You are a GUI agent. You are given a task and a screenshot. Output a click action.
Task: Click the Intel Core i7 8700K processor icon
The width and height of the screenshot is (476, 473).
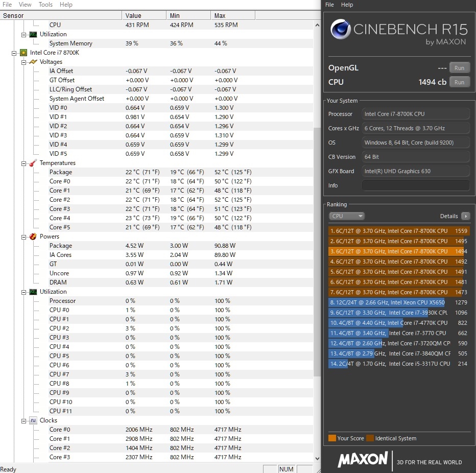(x=23, y=53)
